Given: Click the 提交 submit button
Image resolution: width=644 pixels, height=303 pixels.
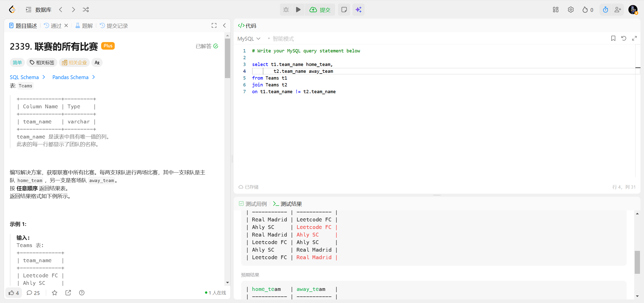Looking at the screenshot, I should pyautogui.click(x=320, y=10).
